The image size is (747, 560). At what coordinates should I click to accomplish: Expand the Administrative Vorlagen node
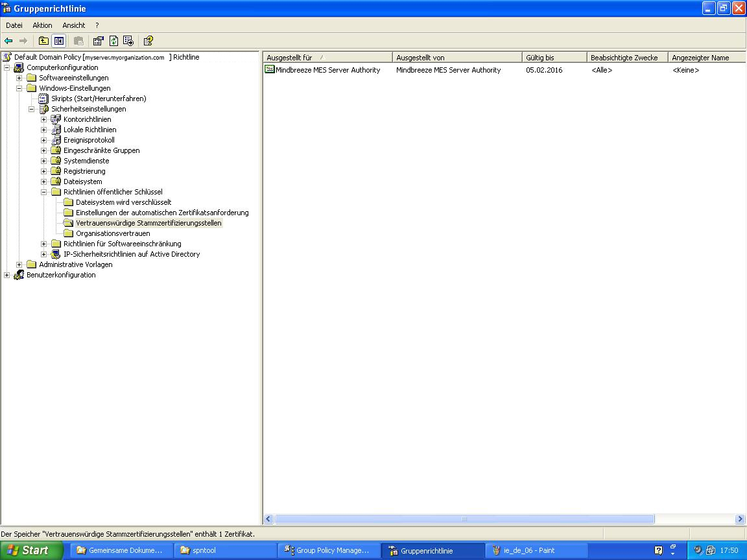pos(19,264)
